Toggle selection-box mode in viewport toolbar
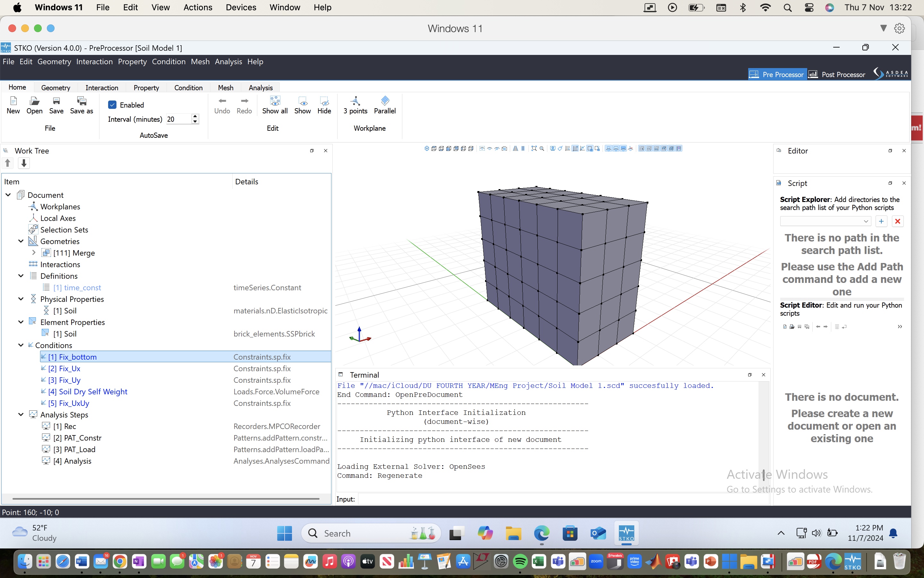This screenshot has height=578, width=924. pos(590,149)
